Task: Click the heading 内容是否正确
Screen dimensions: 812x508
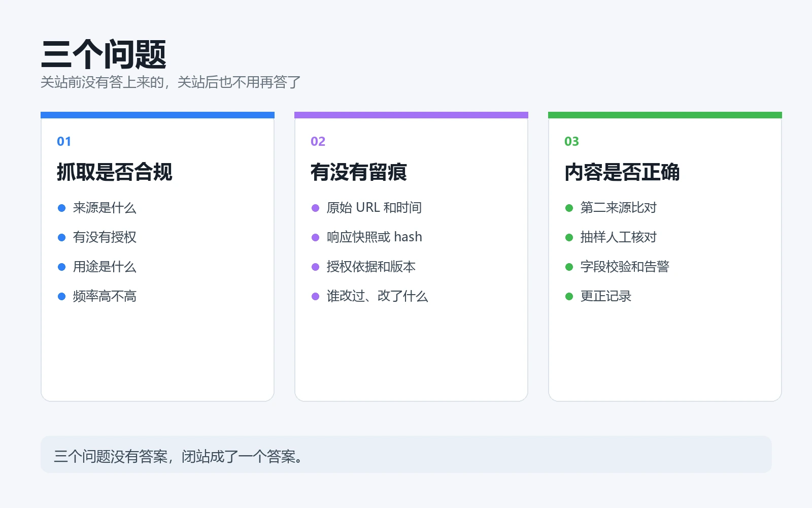Action: click(622, 172)
